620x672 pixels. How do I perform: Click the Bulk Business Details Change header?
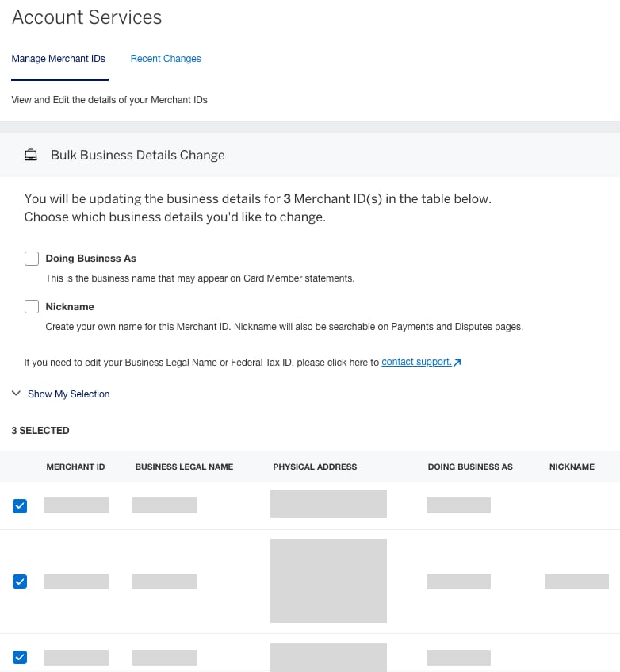click(137, 155)
